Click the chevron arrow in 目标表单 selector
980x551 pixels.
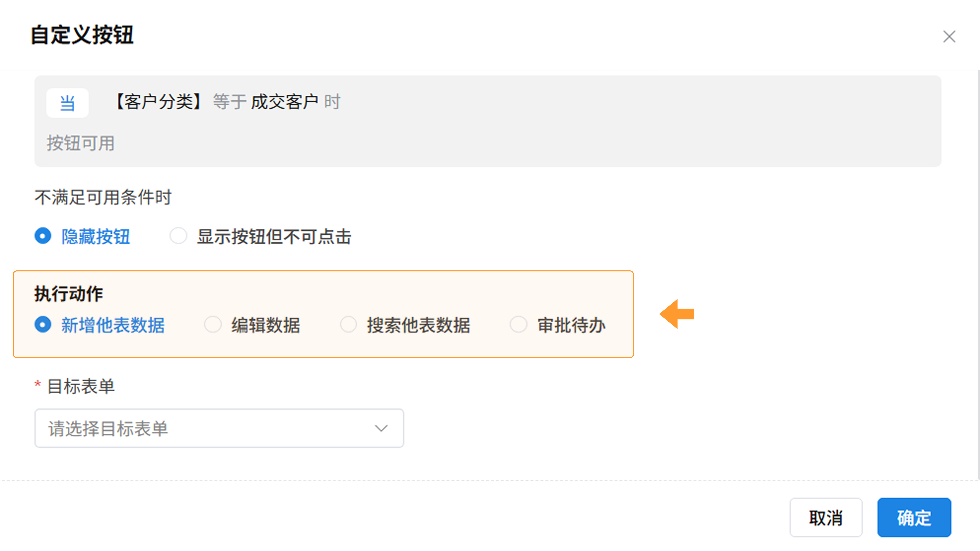coord(381,429)
